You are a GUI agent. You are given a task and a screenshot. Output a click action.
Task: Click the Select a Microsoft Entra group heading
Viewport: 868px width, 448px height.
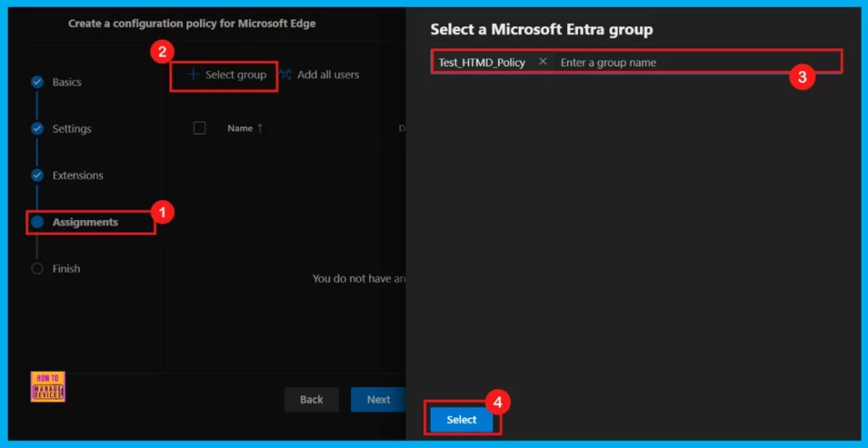[542, 30]
